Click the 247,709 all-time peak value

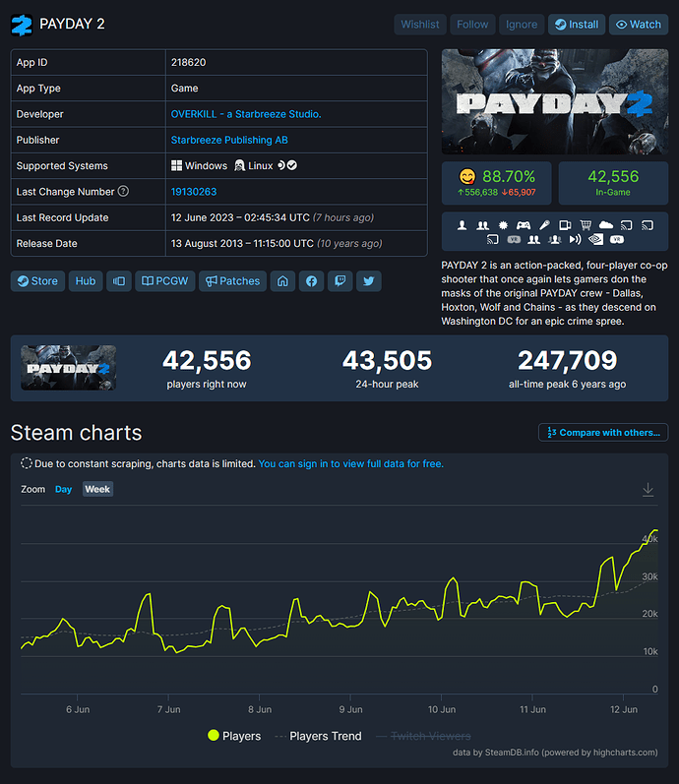point(568,360)
